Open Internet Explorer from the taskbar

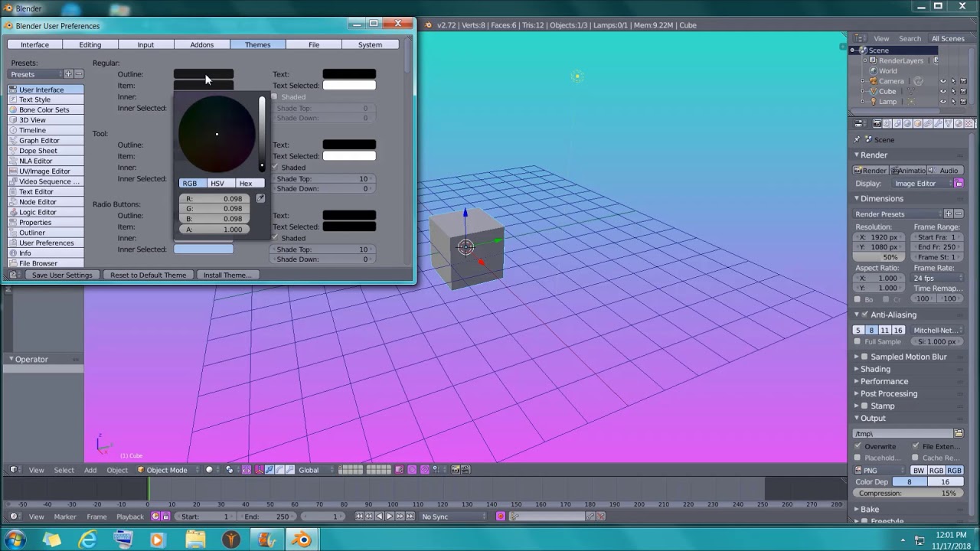pos(87,540)
